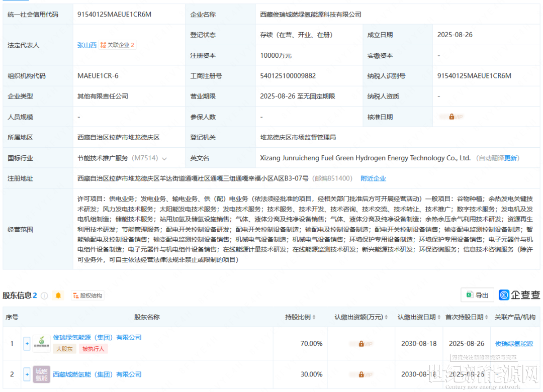The image size is (543, 392).
Task: Click the 企查查 logo
Action: (519, 295)
